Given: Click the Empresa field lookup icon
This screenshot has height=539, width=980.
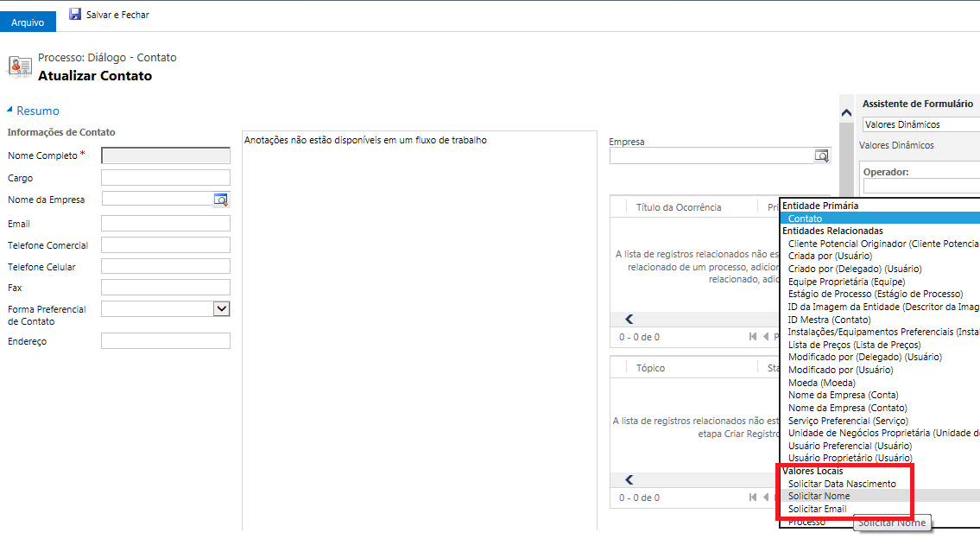Looking at the screenshot, I should [x=821, y=156].
